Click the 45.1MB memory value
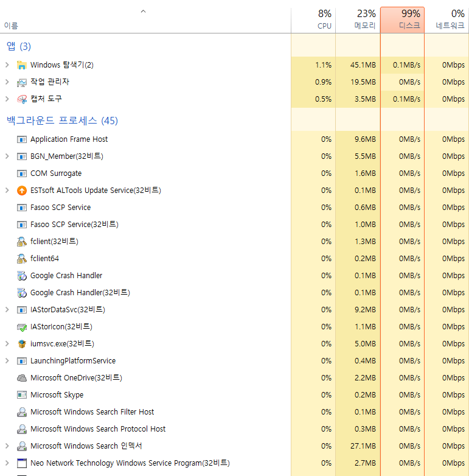Image resolution: width=469 pixels, height=476 pixels. pos(363,65)
